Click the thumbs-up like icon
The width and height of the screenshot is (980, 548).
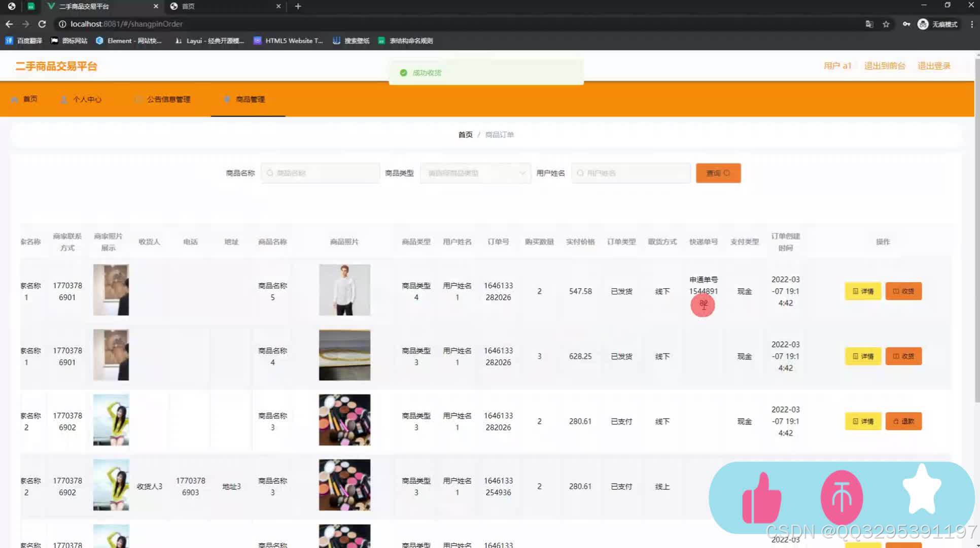point(761,498)
